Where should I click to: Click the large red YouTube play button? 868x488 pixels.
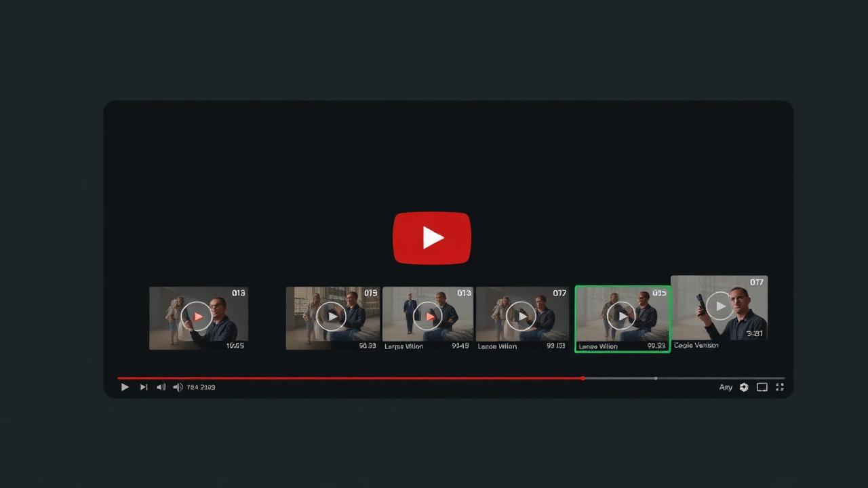(432, 238)
